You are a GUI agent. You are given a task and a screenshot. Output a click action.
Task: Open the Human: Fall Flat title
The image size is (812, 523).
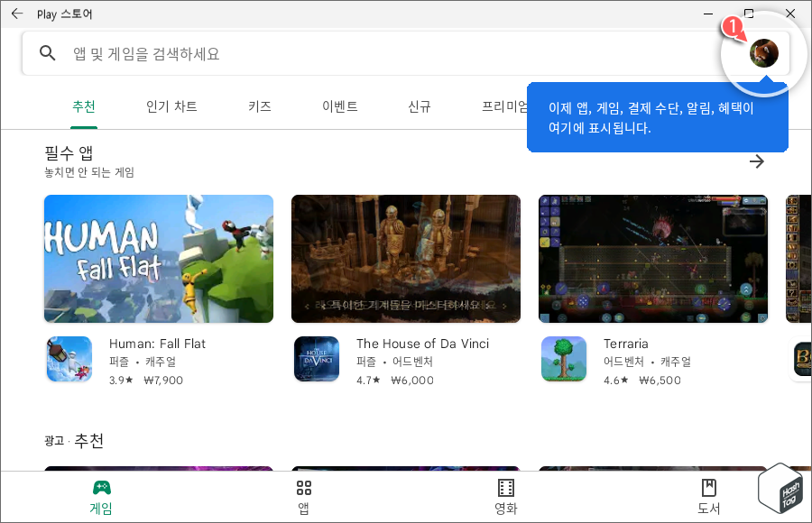point(157,344)
